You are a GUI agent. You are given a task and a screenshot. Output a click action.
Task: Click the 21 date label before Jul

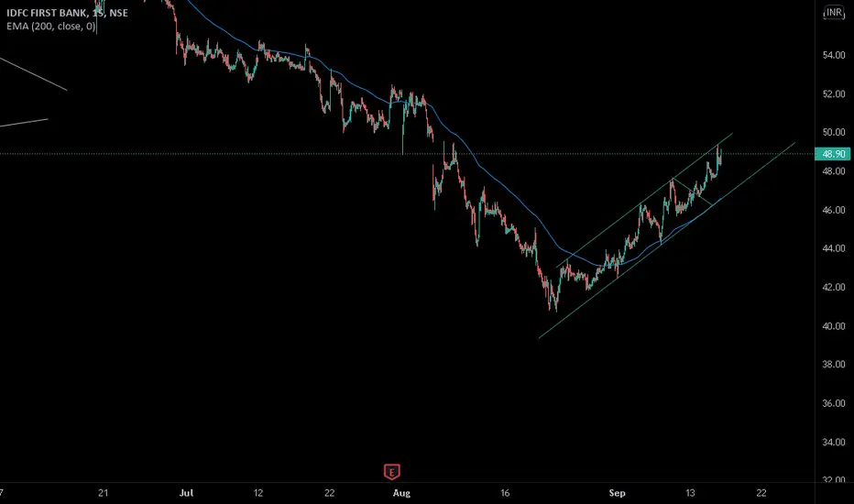pyautogui.click(x=103, y=493)
